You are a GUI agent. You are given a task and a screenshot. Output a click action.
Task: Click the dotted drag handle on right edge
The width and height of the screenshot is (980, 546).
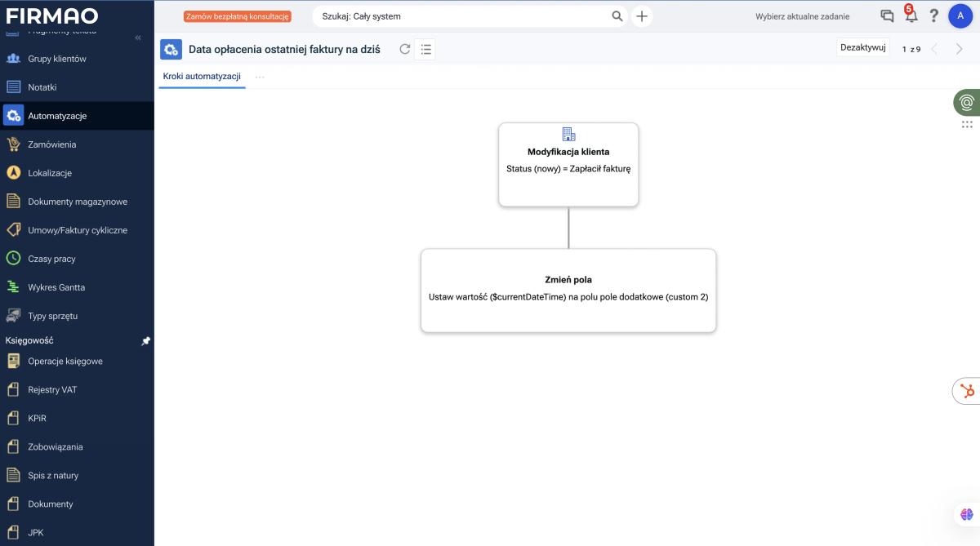click(967, 125)
